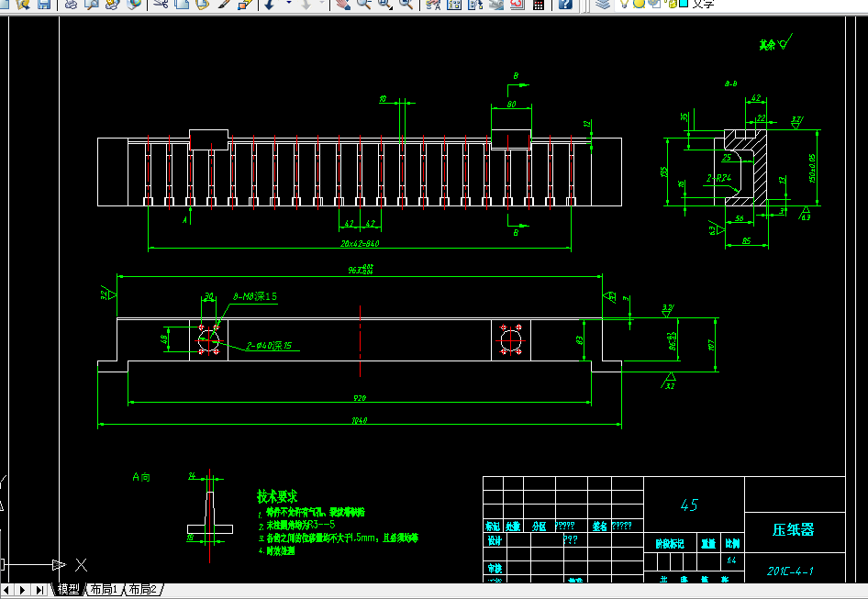Open Plot Preview from the toolbar
Screen dimensions: 868x599
tap(92, 4)
